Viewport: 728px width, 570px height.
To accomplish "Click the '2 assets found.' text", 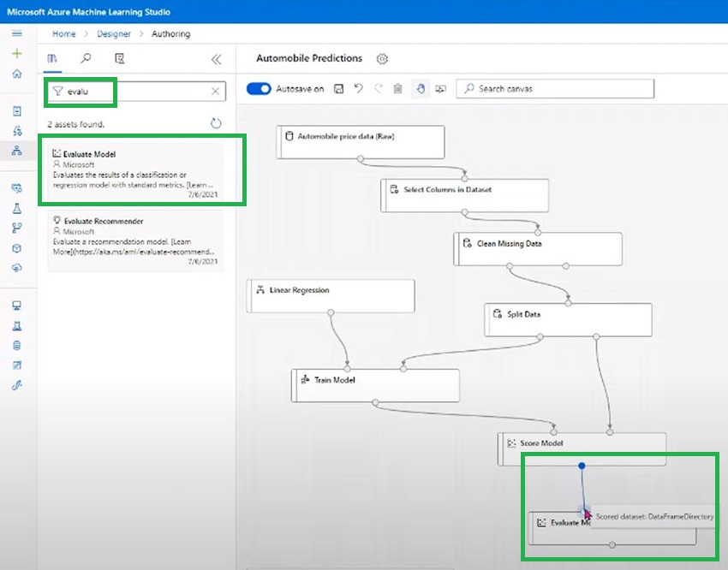I will (76, 124).
